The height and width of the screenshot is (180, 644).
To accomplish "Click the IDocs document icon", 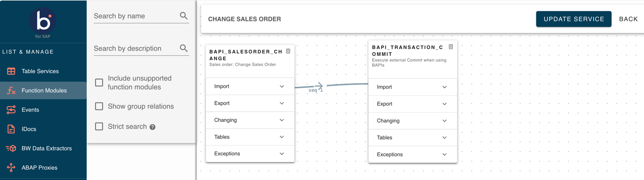I will 11,129.
